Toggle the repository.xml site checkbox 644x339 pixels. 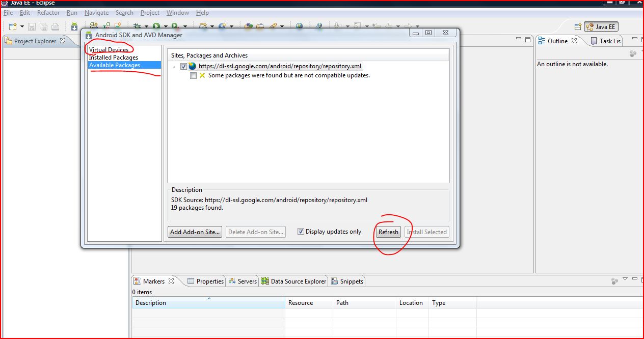click(183, 66)
